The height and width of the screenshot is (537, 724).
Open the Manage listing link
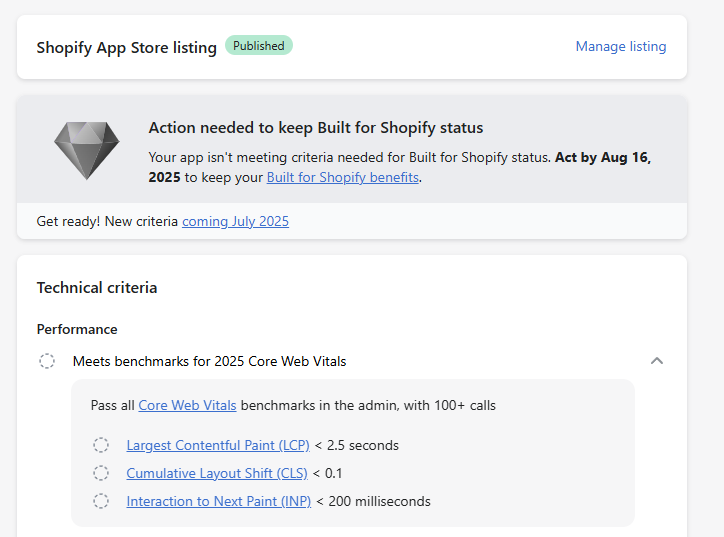click(621, 47)
